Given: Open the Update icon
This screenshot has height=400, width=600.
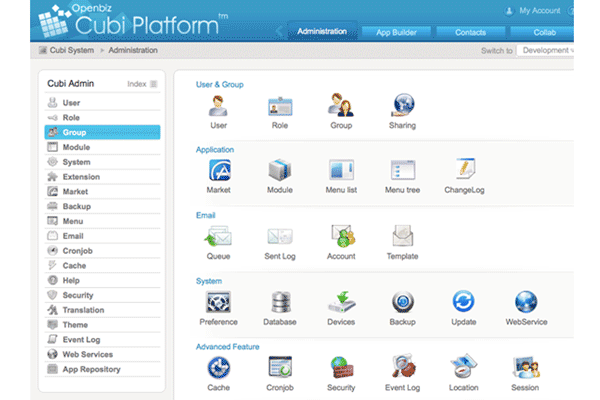Looking at the screenshot, I should 463,302.
